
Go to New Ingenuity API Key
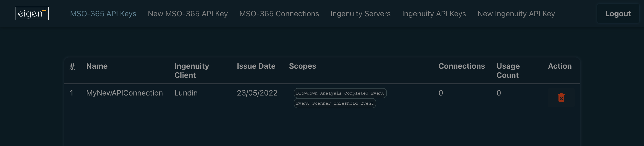point(516,14)
